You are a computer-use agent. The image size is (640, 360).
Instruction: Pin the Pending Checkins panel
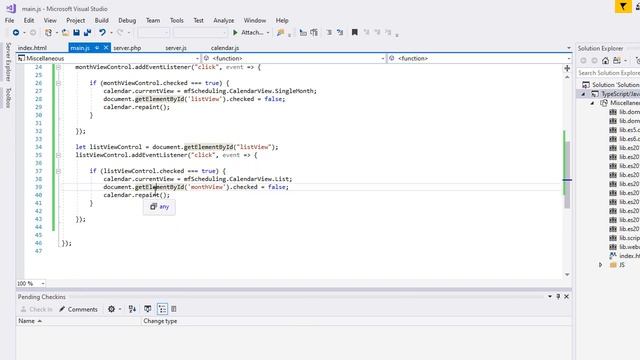[x=558, y=296]
